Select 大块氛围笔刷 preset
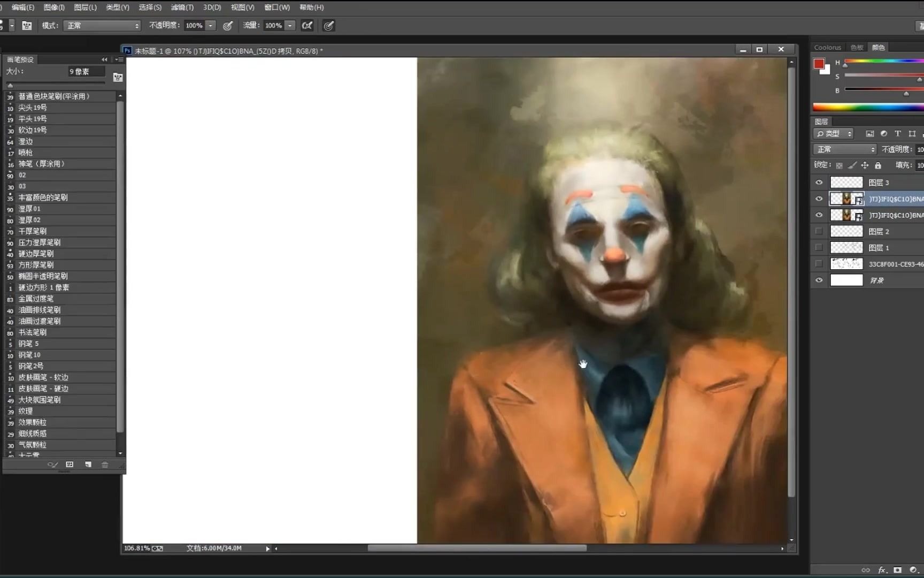 pos(60,400)
